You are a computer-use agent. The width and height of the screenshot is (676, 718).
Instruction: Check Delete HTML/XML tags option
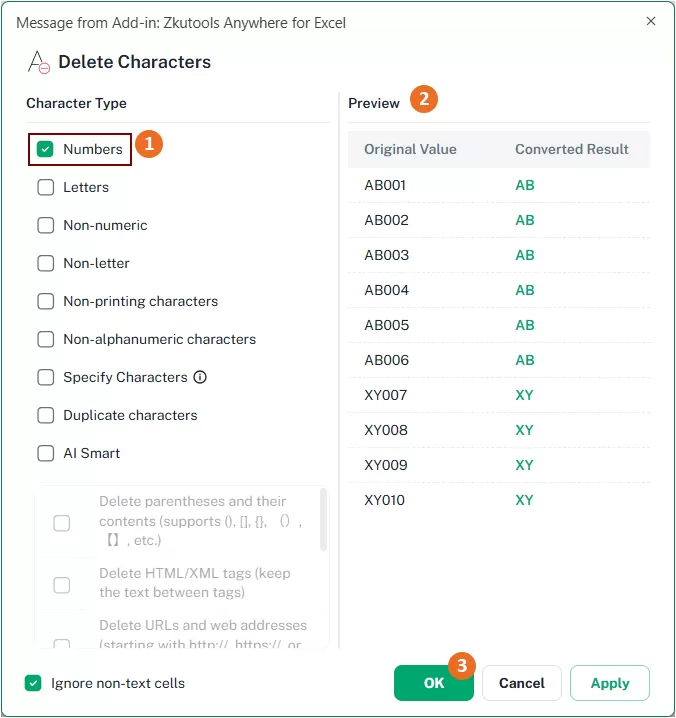click(62, 585)
